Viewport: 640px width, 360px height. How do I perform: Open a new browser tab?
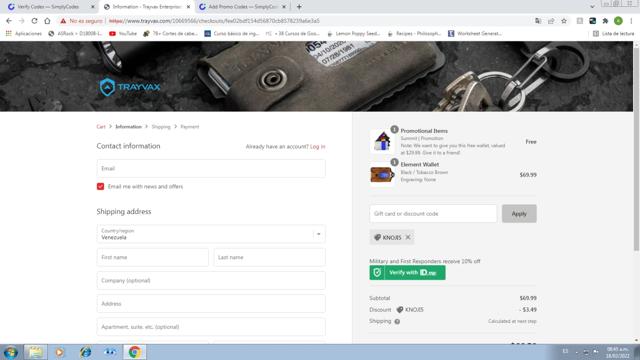coord(299,7)
